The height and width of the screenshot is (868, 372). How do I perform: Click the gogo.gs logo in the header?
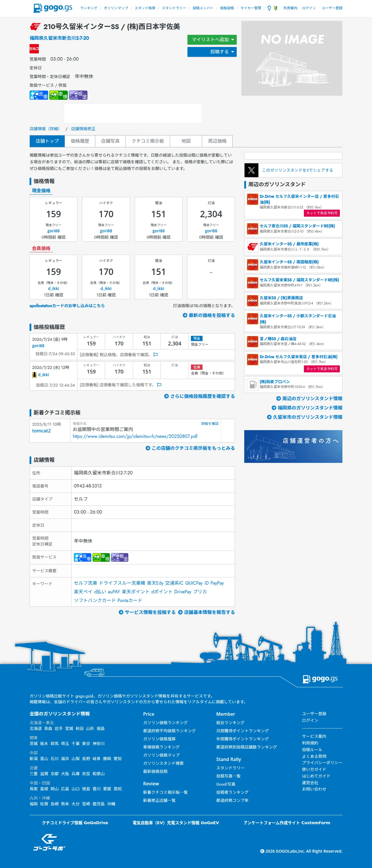pos(52,8)
